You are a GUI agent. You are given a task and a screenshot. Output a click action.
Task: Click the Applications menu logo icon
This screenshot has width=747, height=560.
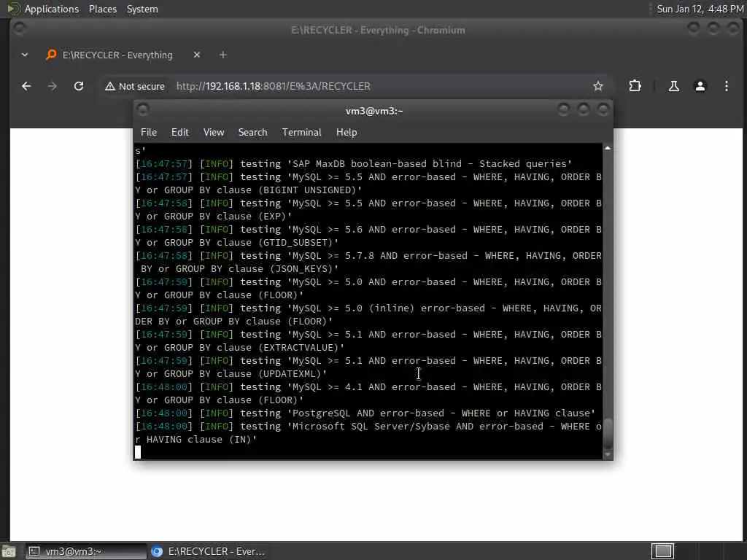point(14,9)
